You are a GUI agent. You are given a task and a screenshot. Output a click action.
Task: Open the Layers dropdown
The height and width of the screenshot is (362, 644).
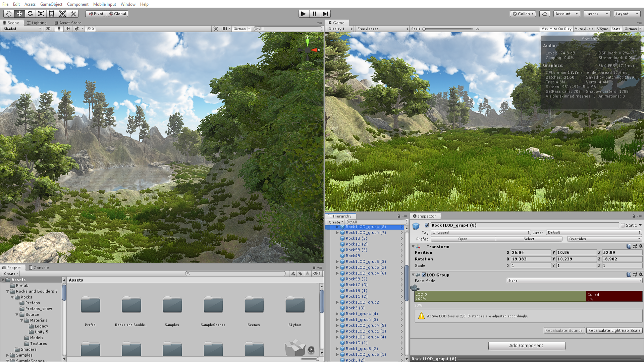[596, 14]
